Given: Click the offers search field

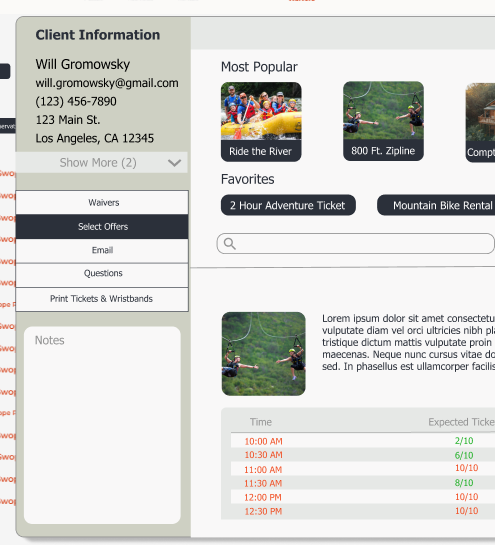Looking at the screenshot, I should click(x=356, y=243).
